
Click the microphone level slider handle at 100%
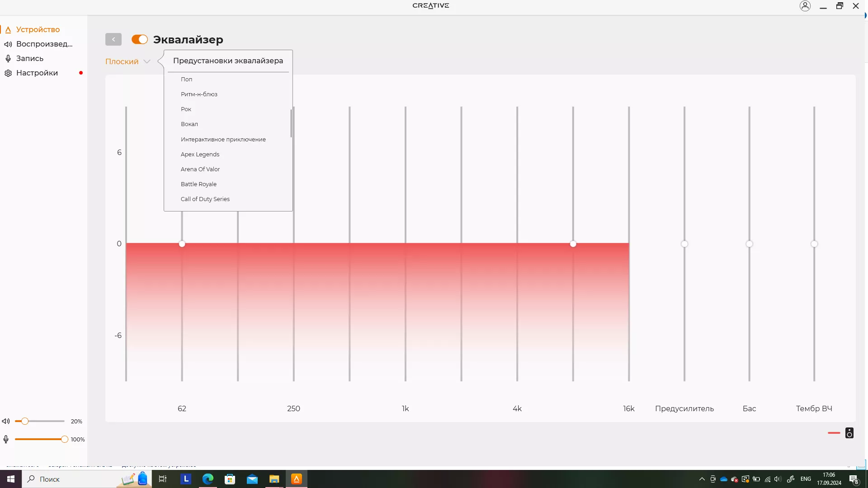coord(64,439)
